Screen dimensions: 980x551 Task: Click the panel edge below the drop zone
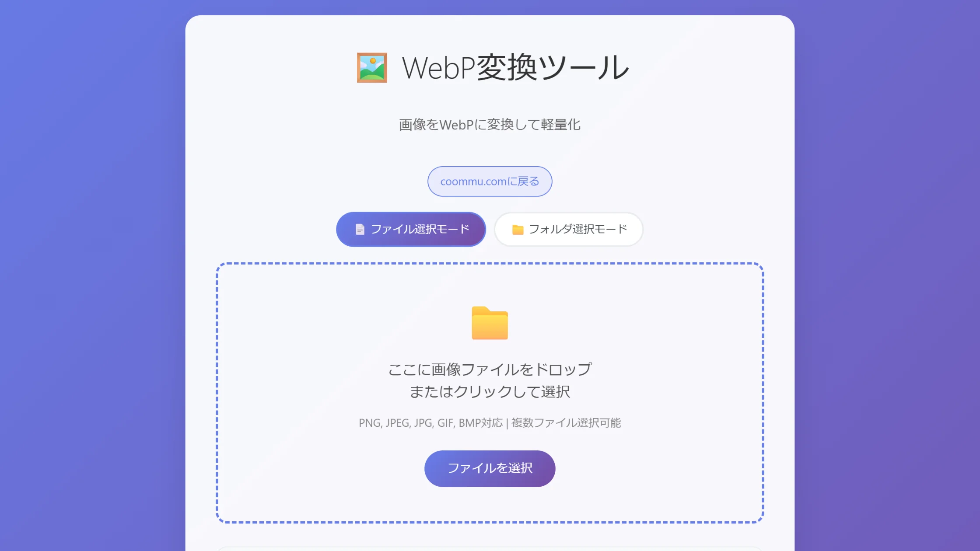[490, 547]
